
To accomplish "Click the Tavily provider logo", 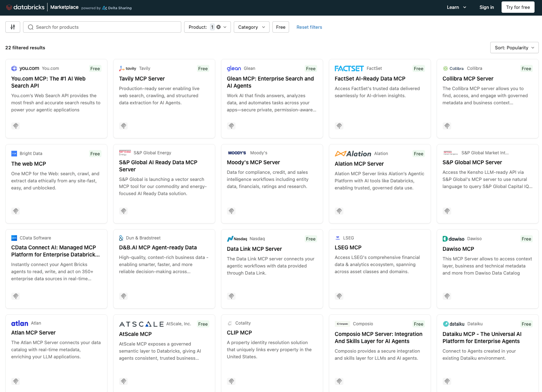I will (x=128, y=68).
